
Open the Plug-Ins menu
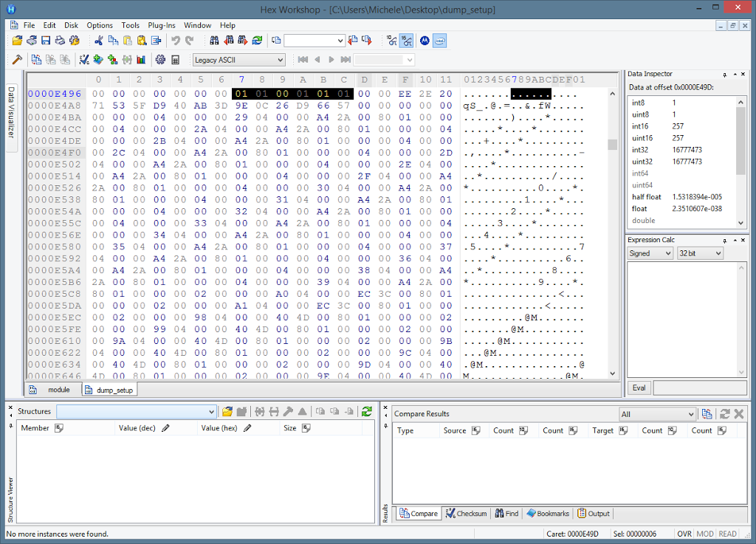pos(162,25)
